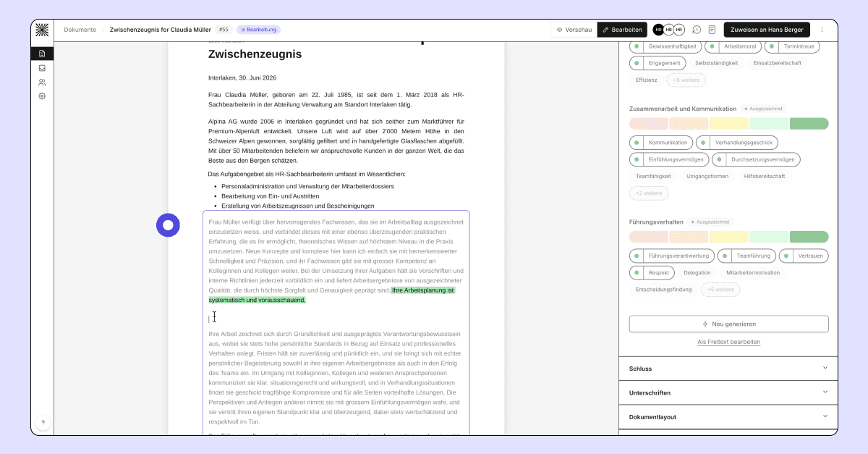This screenshot has height=454, width=868.
Task: Expand the Dokumentlayout section
Action: (728, 417)
